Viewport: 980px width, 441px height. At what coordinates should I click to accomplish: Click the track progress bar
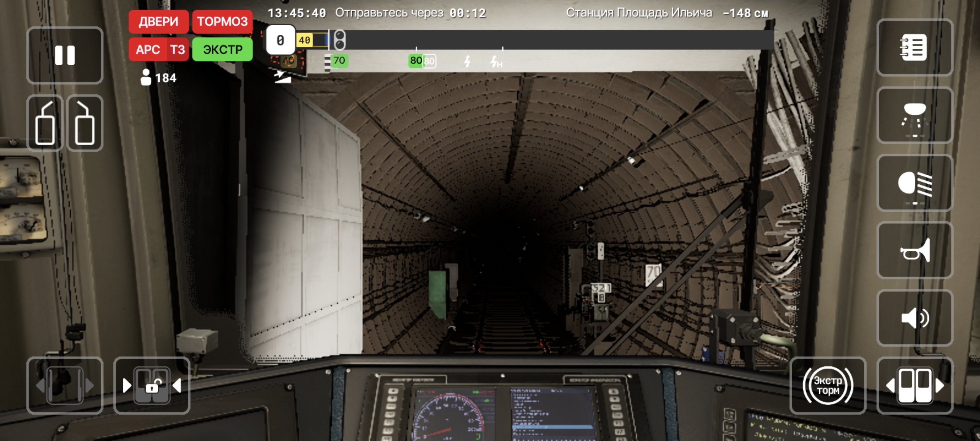tap(552, 39)
